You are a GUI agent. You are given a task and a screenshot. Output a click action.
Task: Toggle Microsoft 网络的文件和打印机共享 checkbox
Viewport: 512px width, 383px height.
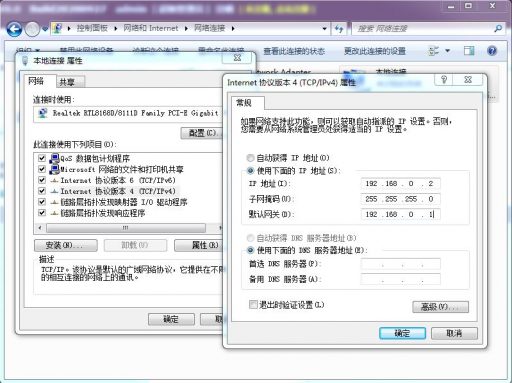pos(42,169)
